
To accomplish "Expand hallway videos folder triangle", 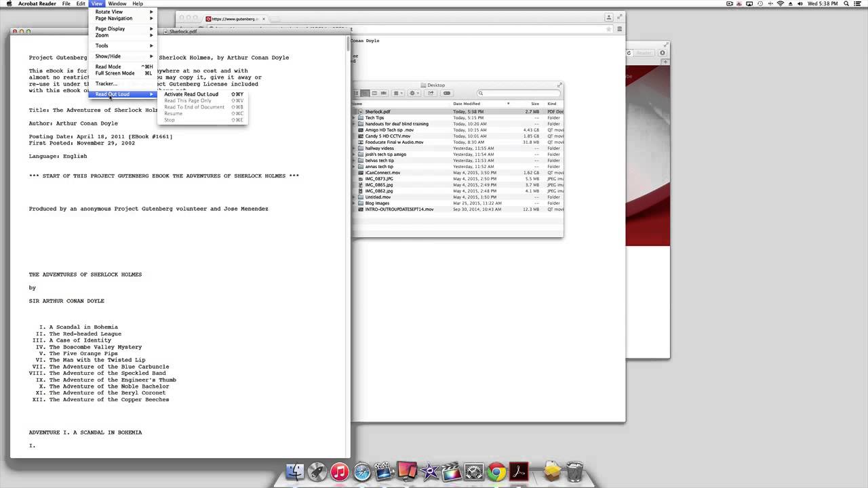I will (x=355, y=148).
